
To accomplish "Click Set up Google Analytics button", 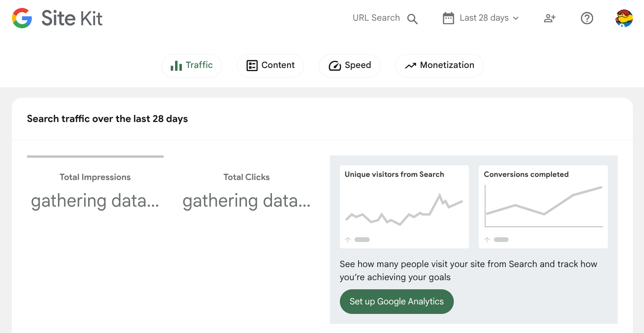I will point(397,302).
